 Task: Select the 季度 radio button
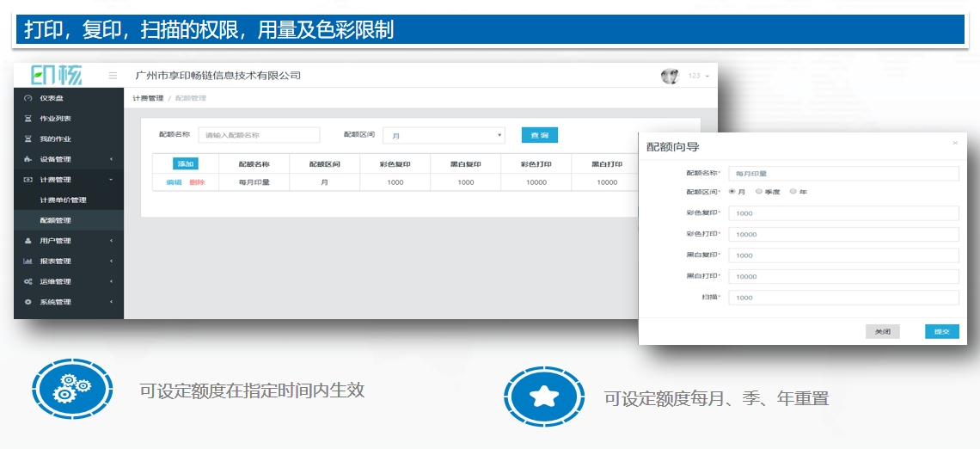click(x=758, y=192)
